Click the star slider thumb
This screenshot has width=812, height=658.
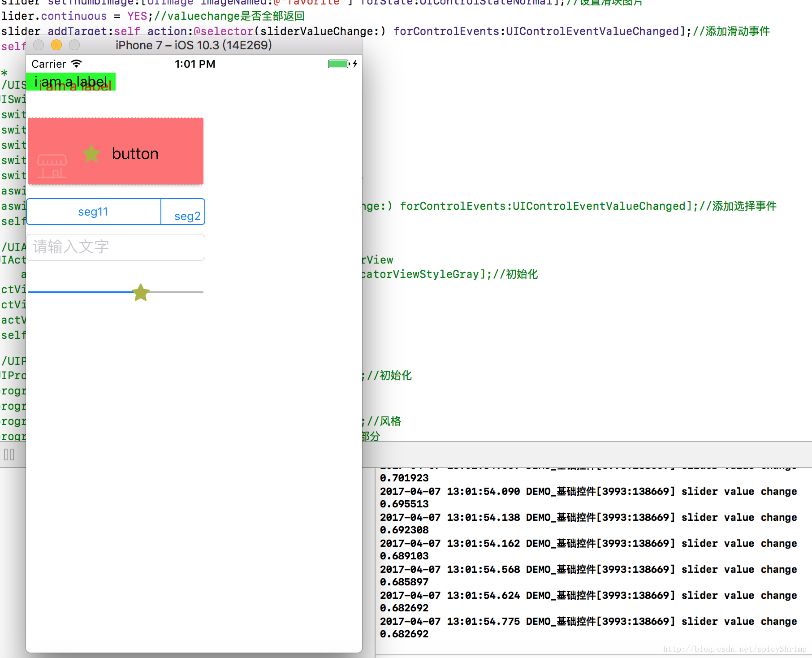(141, 292)
